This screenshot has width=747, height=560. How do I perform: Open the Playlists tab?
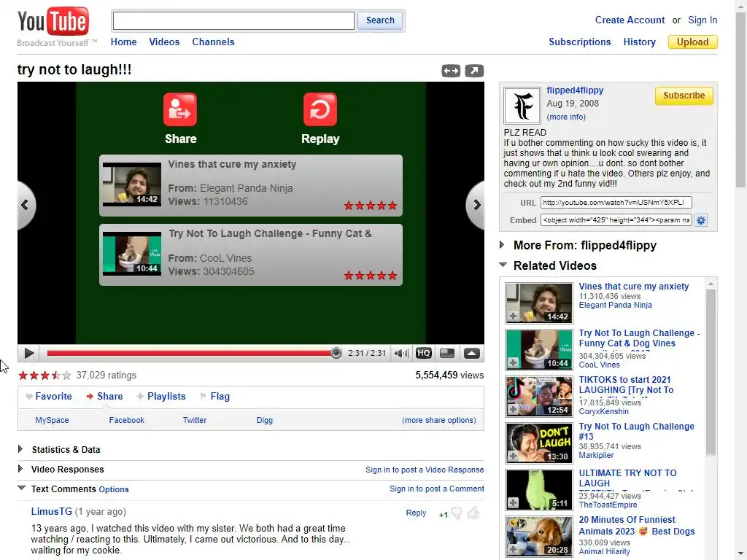tap(161, 396)
